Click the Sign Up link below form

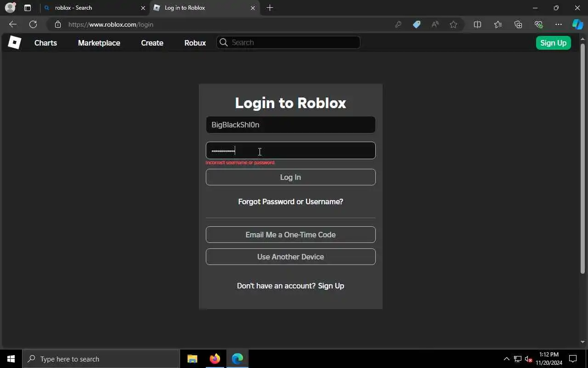click(x=331, y=286)
